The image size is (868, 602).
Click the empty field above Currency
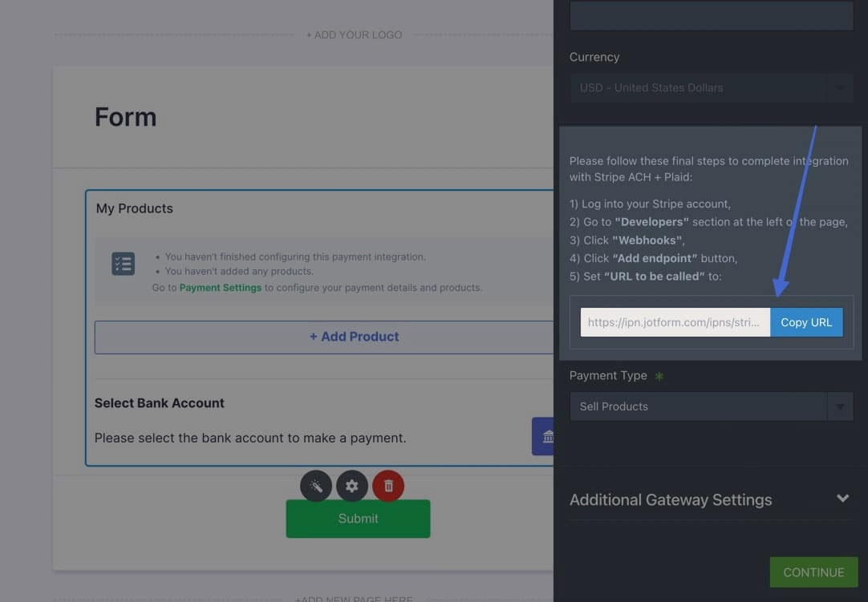tap(711, 16)
